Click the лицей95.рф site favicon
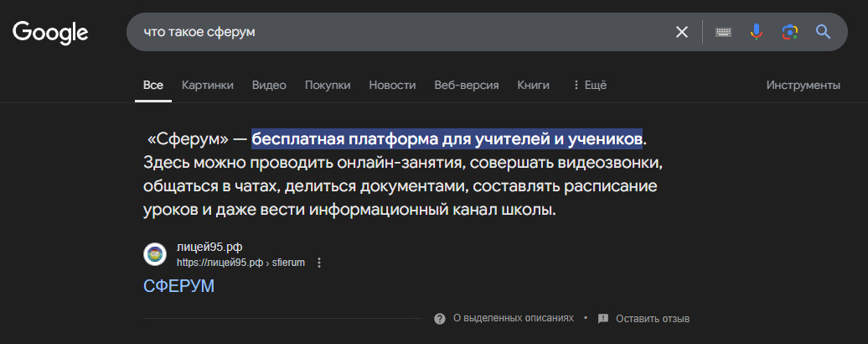868x344 pixels. point(155,254)
